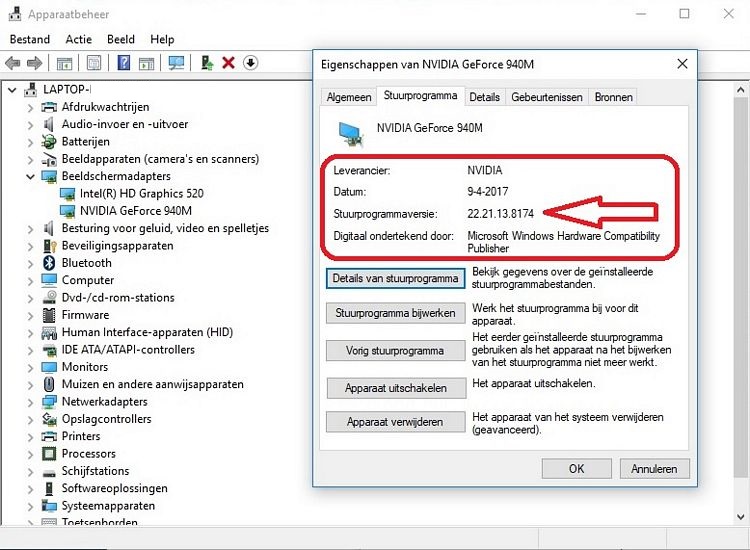
Task: Expand the Monitors category
Action: [x=30, y=367]
